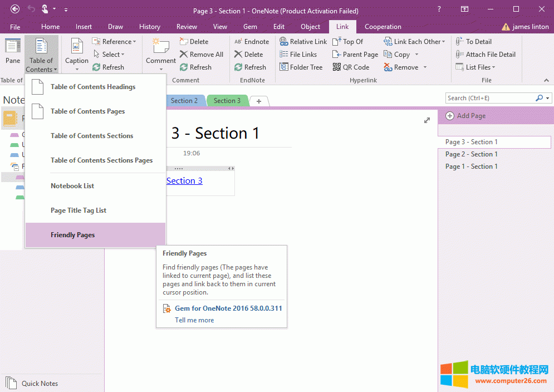Click the Endnote icon
The height and width of the screenshot is (392, 554).
[238, 42]
